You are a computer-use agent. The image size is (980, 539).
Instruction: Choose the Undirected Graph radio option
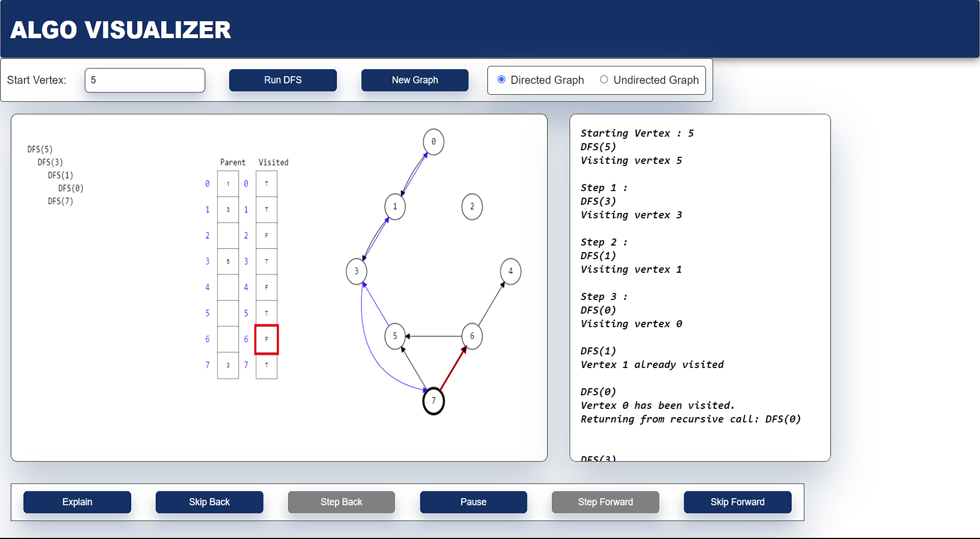pos(604,79)
